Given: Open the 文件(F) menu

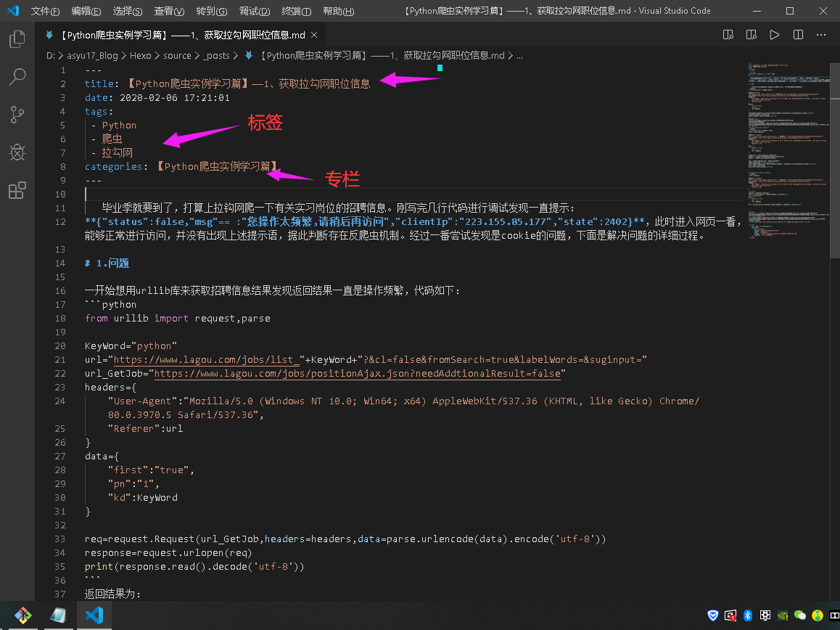Looking at the screenshot, I should [x=45, y=11].
